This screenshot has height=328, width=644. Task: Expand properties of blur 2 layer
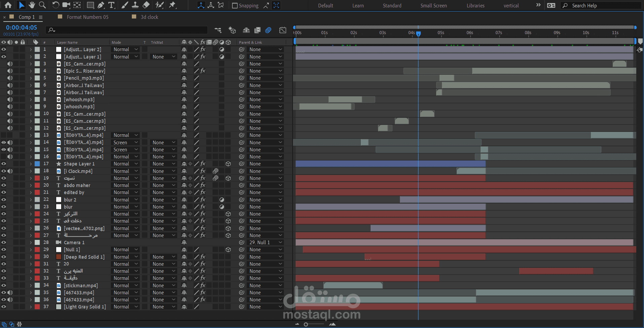[31, 200]
